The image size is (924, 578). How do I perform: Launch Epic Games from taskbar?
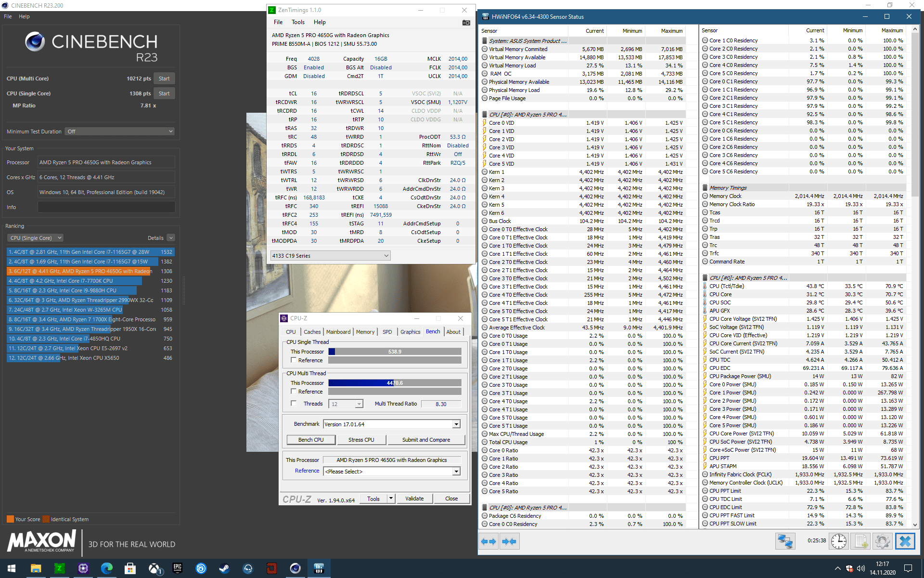[x=178, y=568]
